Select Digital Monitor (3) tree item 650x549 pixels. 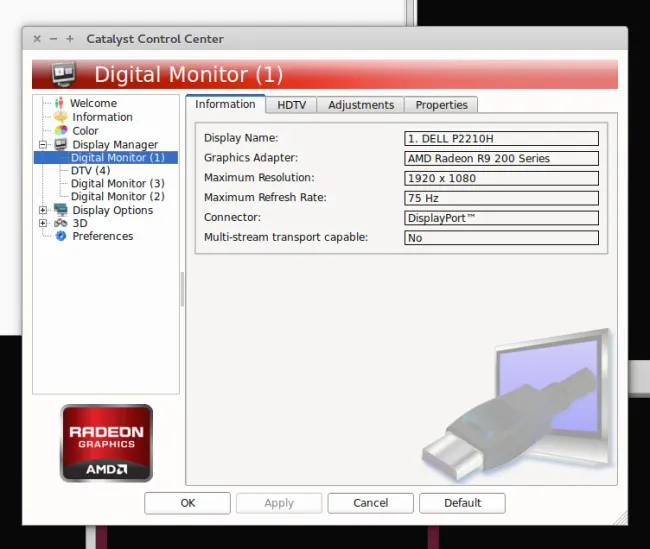[118, 183]
